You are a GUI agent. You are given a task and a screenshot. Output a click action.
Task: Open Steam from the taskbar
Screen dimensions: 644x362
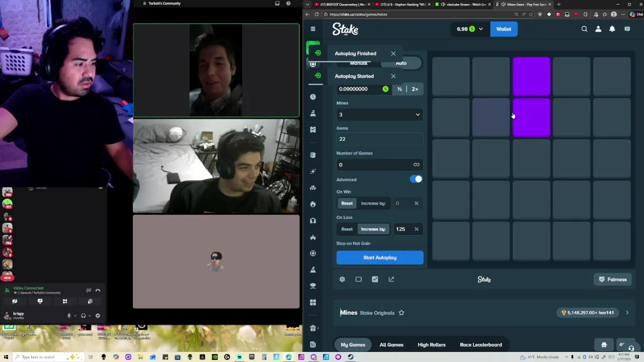tap(351, 357)
